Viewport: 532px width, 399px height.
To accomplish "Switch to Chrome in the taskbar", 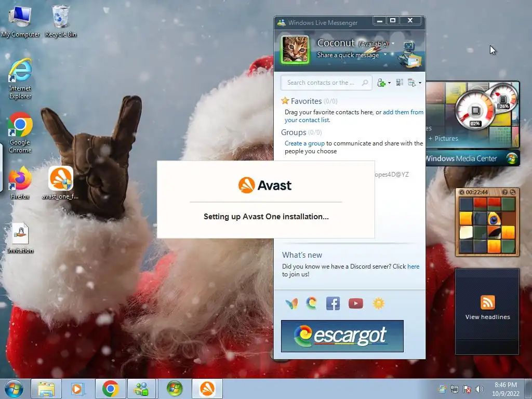I will (110, 389).
